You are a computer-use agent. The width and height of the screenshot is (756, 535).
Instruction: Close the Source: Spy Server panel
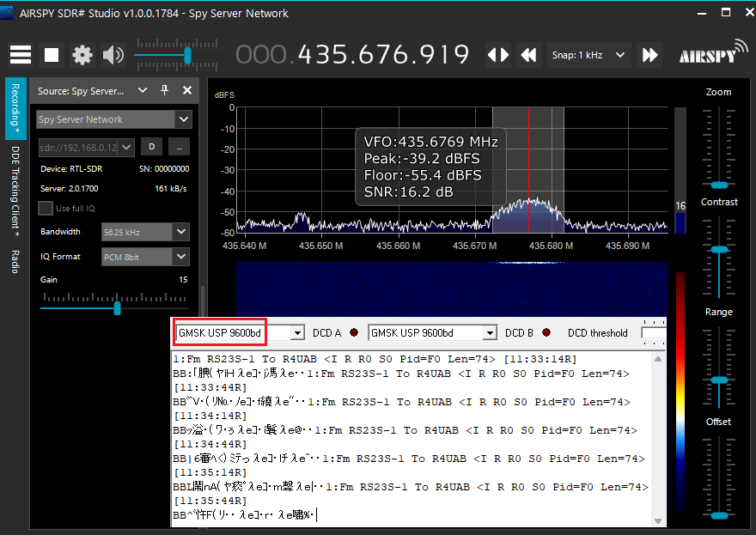pyautogui.click(x=187, y=90)
